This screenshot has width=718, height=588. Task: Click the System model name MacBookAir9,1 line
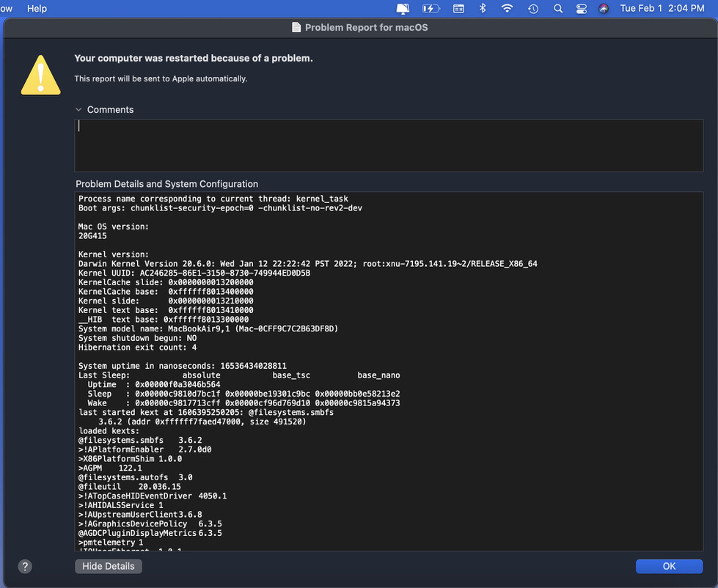(208, 328)
